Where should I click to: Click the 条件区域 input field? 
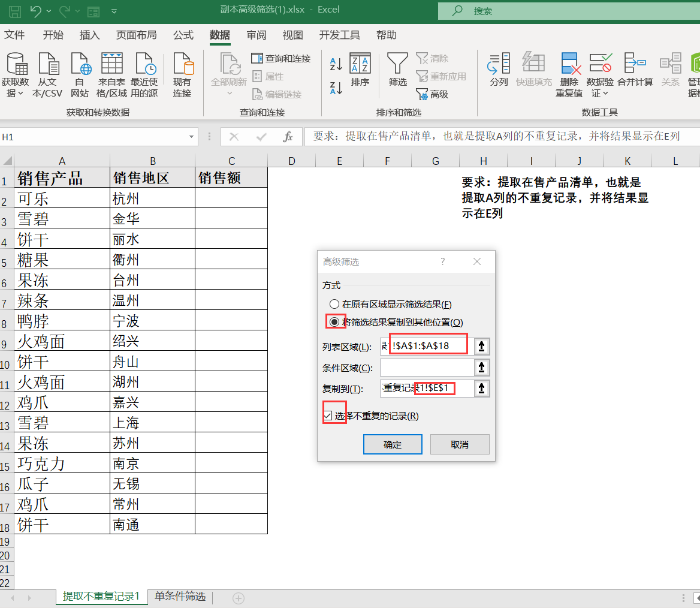click(427, 367)
